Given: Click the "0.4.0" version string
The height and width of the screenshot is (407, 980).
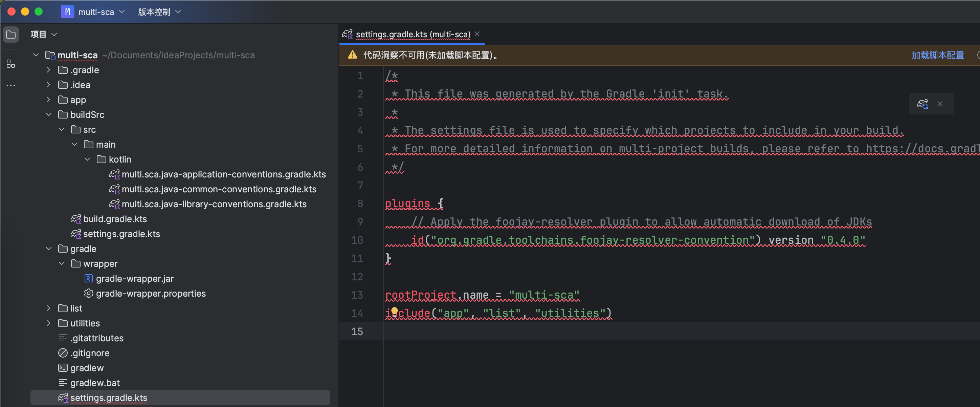Looking at the screenshot, I should tap(843, 240).
